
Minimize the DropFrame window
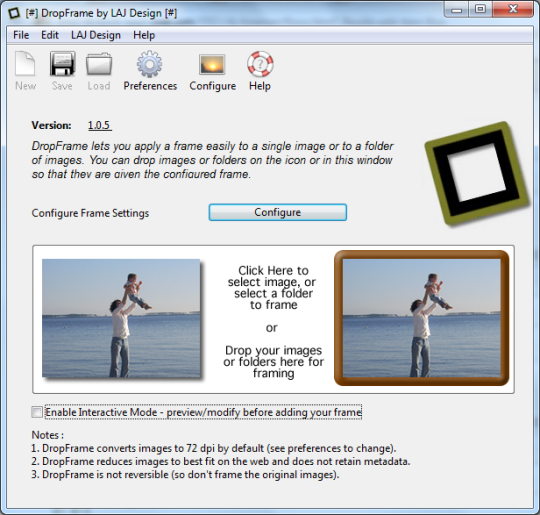(x=457, y=9)
